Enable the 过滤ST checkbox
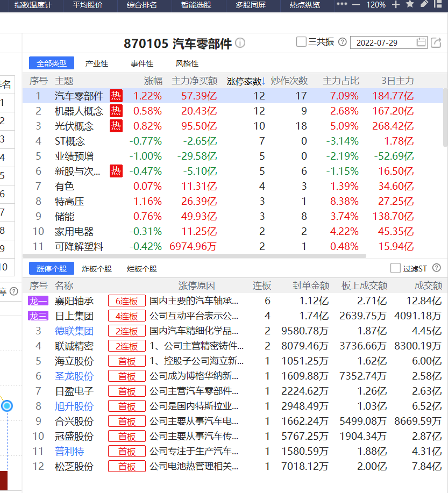This screenshot has height=493, width=448. (x=395, y=268)
